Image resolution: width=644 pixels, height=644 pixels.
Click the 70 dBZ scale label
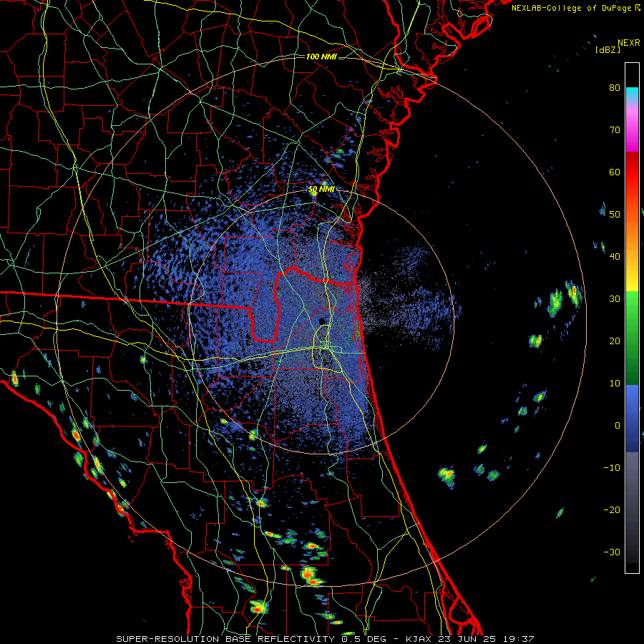point(615,130)
